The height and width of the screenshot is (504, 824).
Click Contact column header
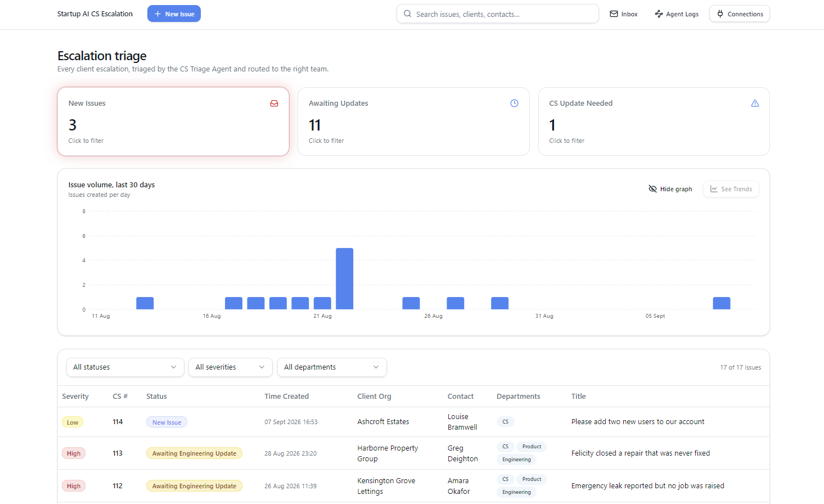tap(461, 397)
